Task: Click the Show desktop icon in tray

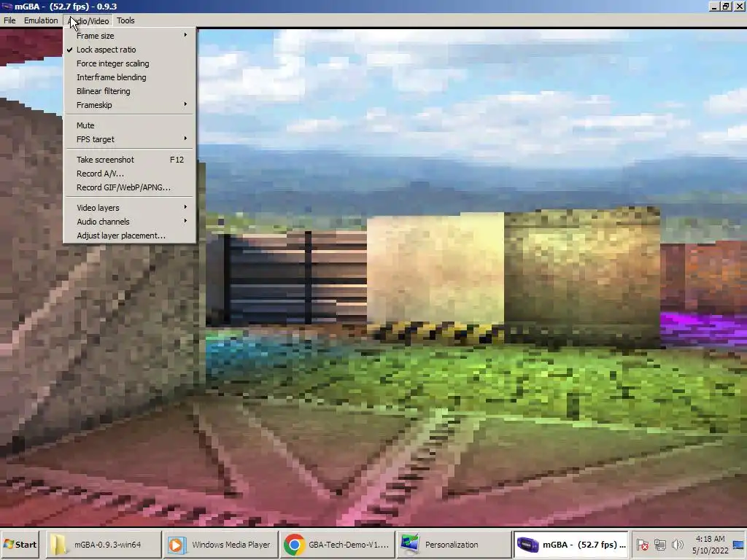Action: coord(739,544)
